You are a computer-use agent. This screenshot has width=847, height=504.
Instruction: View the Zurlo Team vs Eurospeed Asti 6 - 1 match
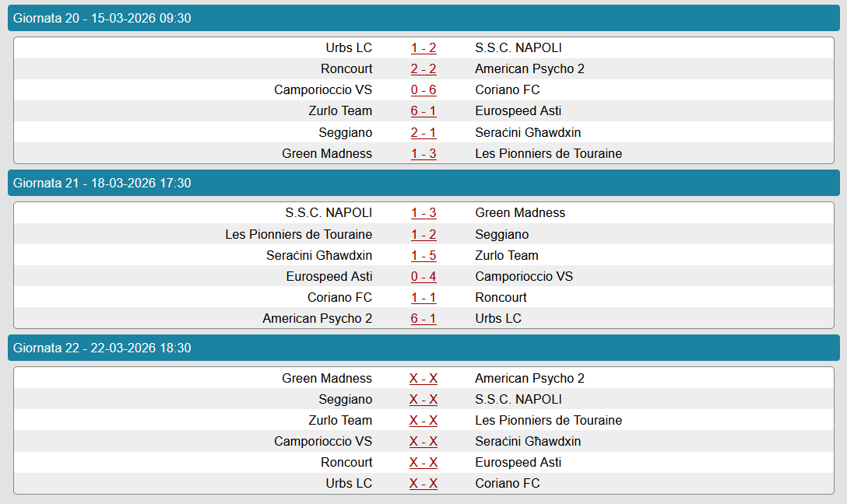[x=423, y=111]
